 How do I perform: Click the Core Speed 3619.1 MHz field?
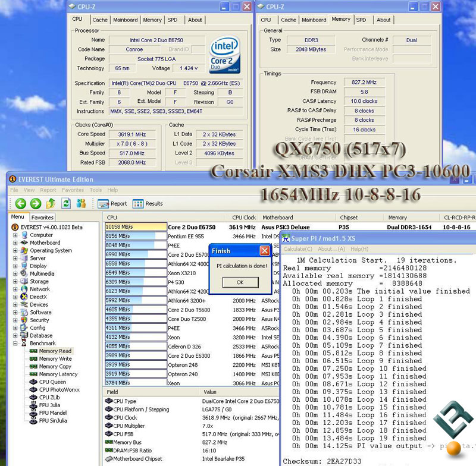coord(132,134)
